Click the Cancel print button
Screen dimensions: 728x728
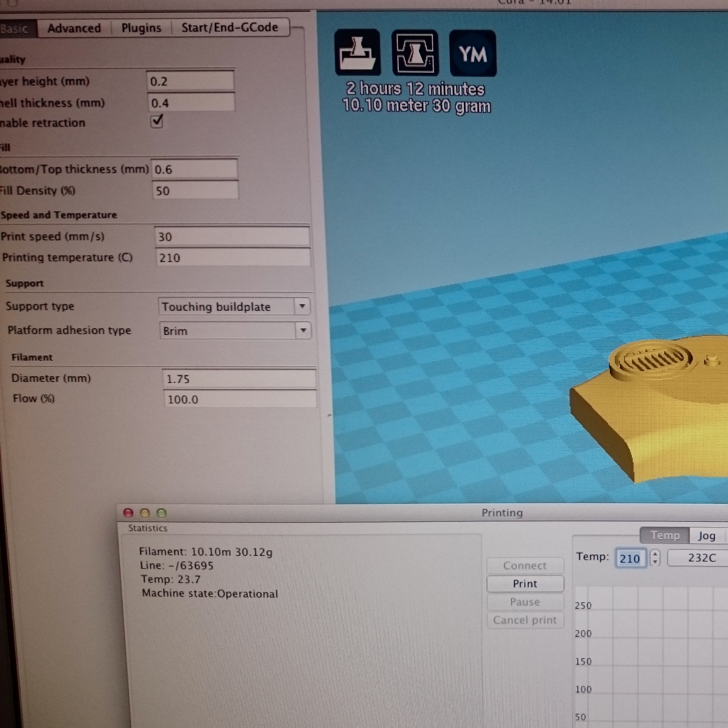coord(525,620)
